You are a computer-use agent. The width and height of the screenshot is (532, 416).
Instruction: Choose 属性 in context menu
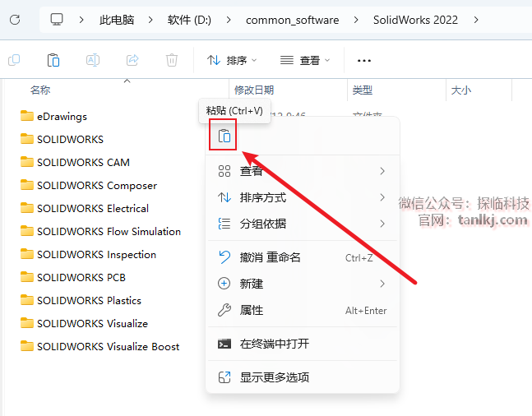[303, 310]
